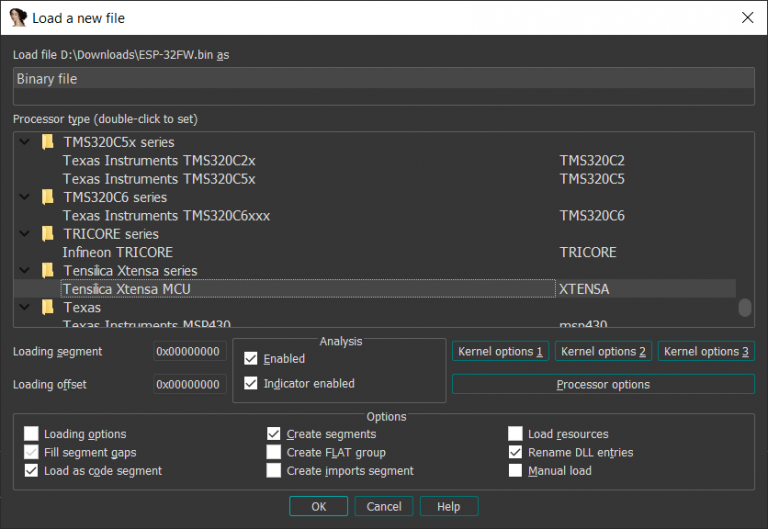Toggle the Indicator enabled checkbox

[251, 383]
